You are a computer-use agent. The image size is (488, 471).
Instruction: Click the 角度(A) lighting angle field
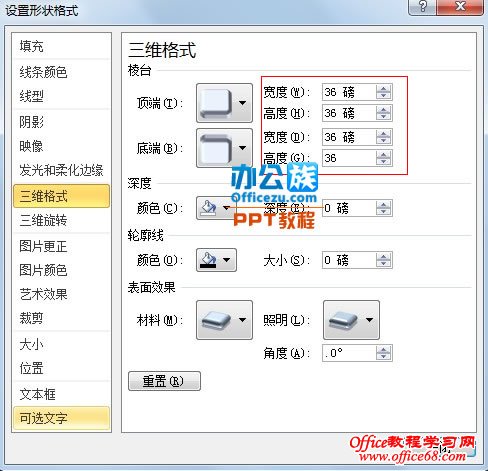349,353
